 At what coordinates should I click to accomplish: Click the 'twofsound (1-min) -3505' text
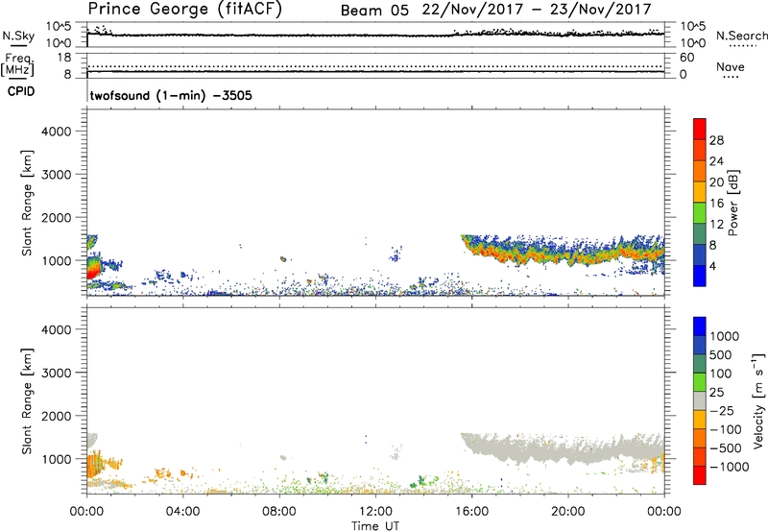point(171,95)
